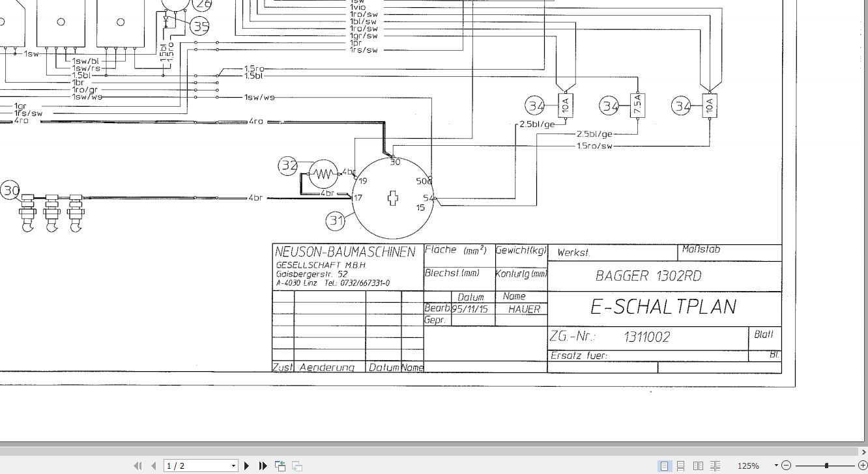868x474 pixels.
Task: Click component circle number 31
Action: [336, 221]
